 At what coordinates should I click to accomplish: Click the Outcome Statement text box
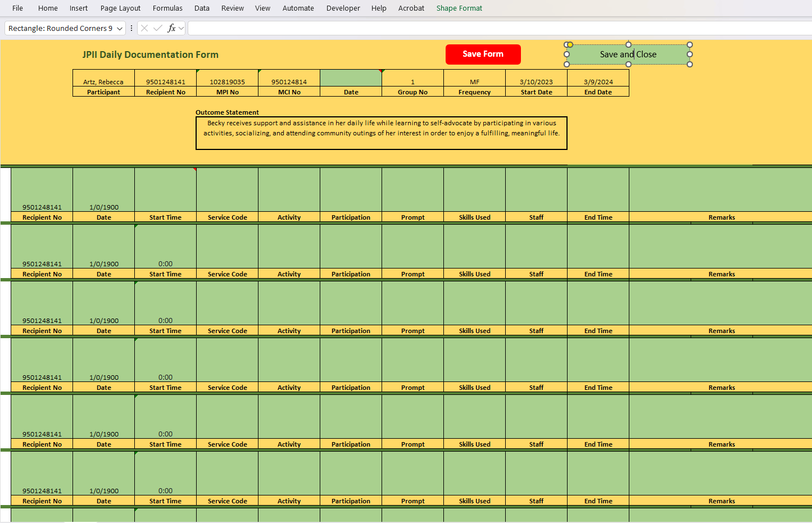click(382, 133)
